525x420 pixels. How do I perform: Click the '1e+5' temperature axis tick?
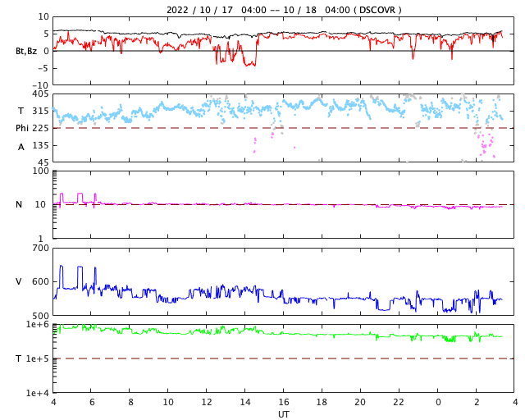coord(37,358)
